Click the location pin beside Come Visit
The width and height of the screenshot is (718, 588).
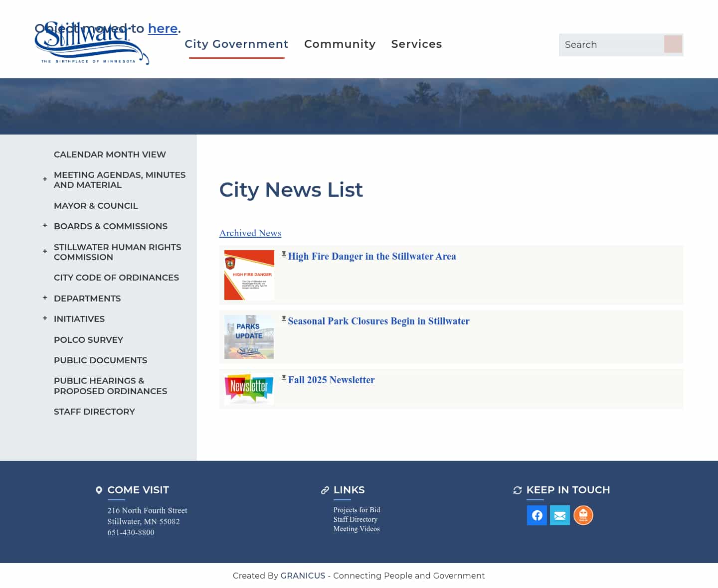[x=99, y=490]
